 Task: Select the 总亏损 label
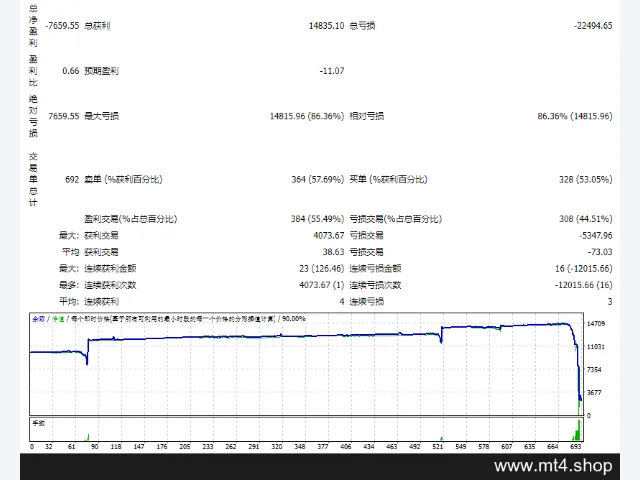[x=362, y=26]
